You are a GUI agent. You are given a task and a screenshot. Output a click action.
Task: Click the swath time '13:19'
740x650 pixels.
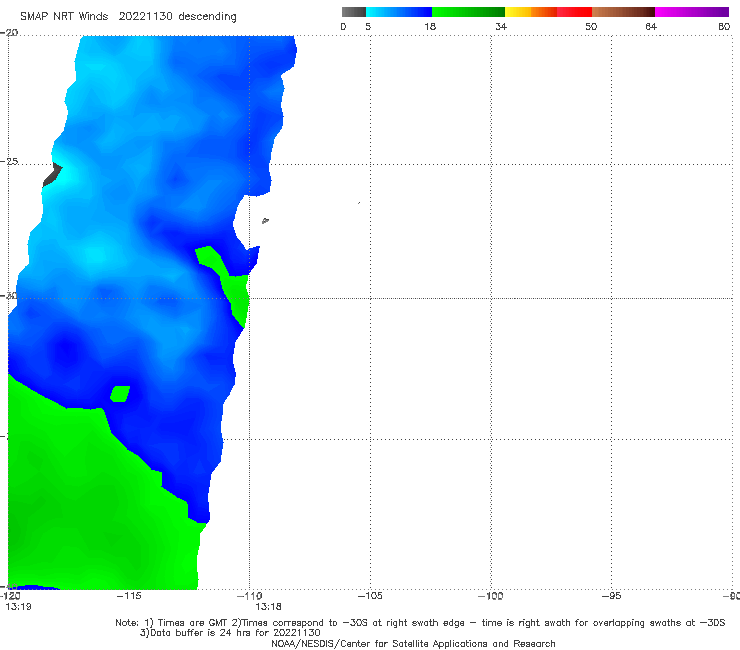tap(18, 607)
